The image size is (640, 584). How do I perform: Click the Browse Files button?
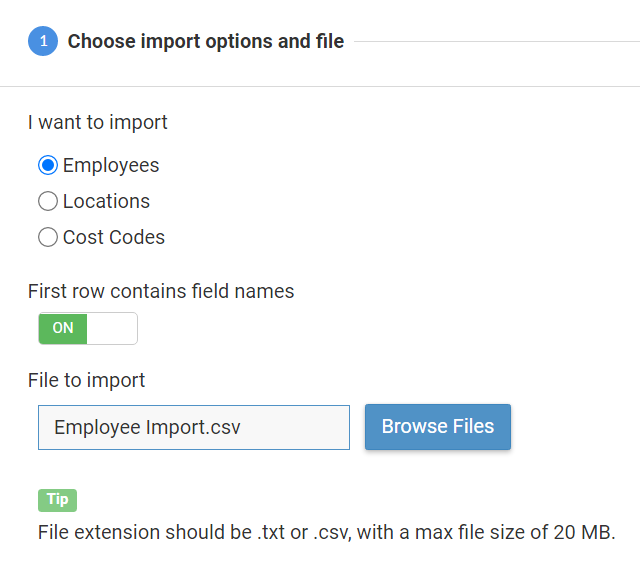438,427
